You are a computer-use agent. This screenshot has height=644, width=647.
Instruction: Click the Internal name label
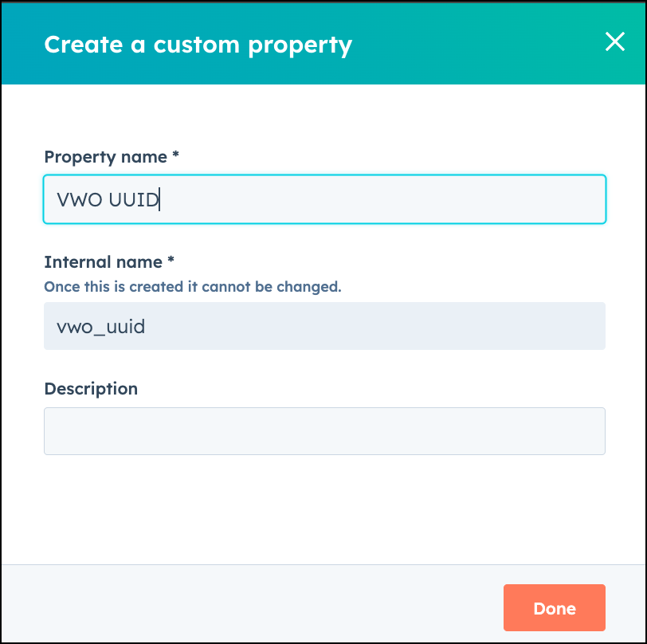(x=103, y=262)
